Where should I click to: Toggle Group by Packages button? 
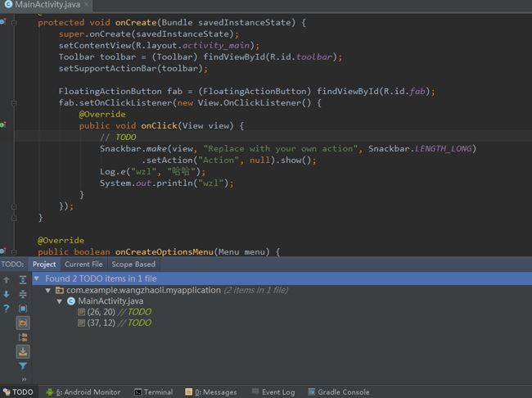[23, 323]
